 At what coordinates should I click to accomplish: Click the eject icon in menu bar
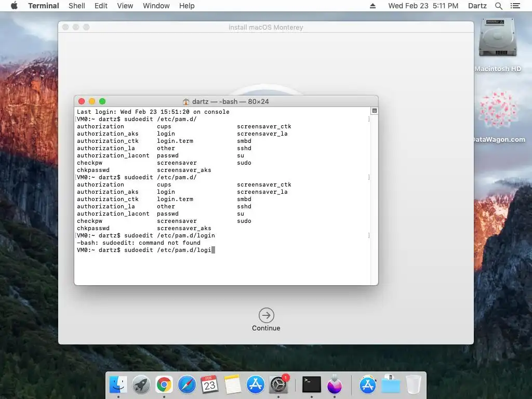coord(373,6)
